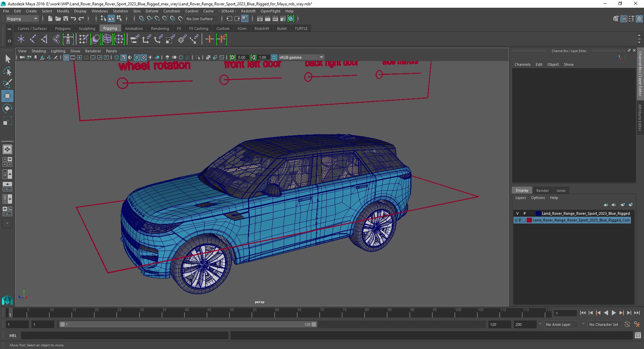Open the HumanIK shelf icon
Viewport: 644px width, 349px height.
click(x=68, y=39)
